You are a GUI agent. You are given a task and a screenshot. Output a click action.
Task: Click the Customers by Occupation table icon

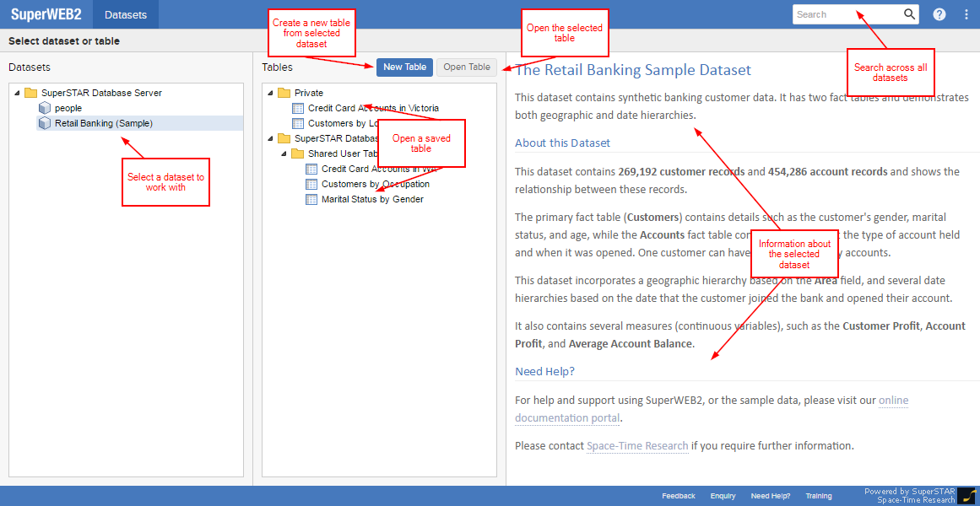[311, 184]
